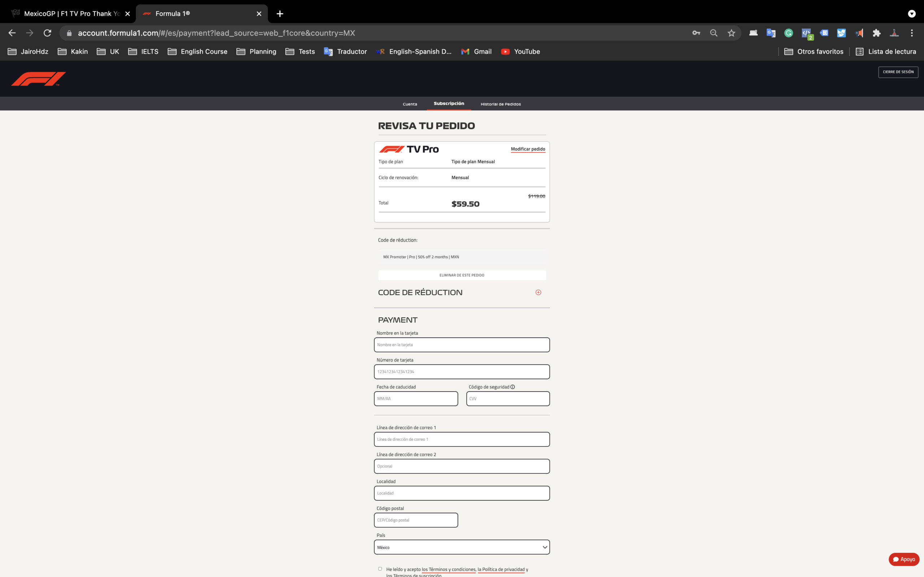
Task: Open the Grammarly extension icon
Action: pyautogui.click(x=788, y=33)
